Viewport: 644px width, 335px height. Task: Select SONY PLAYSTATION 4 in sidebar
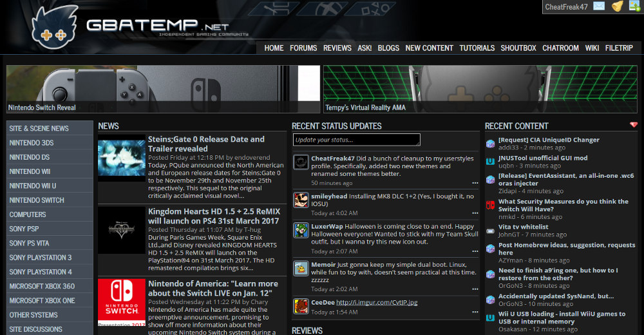tap(50, 272)
